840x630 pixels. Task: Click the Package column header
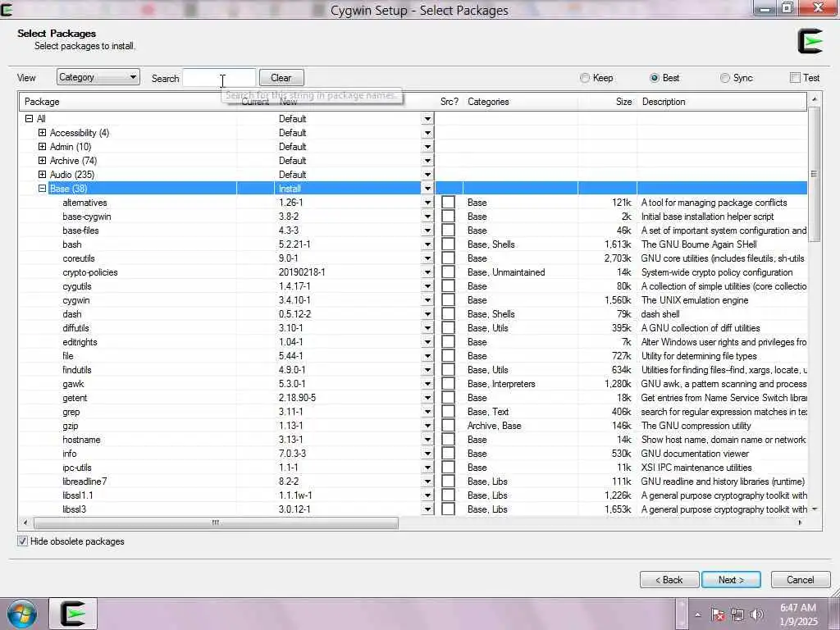tap(127, 102)
